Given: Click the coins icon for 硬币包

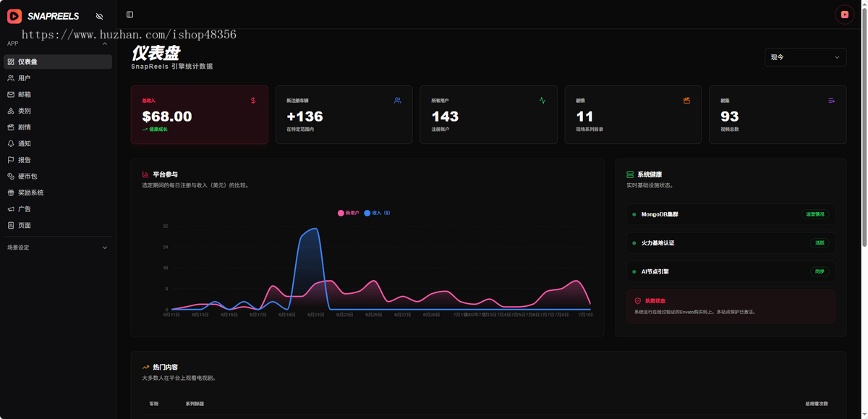Looking at the screenshot, I should pyautogui.click(x=11, y=177).
